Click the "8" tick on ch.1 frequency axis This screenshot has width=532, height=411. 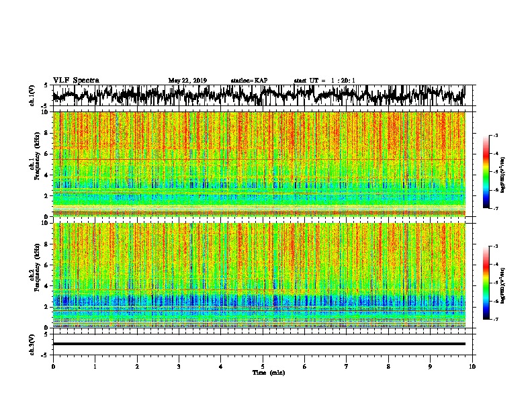pos(48,133)
